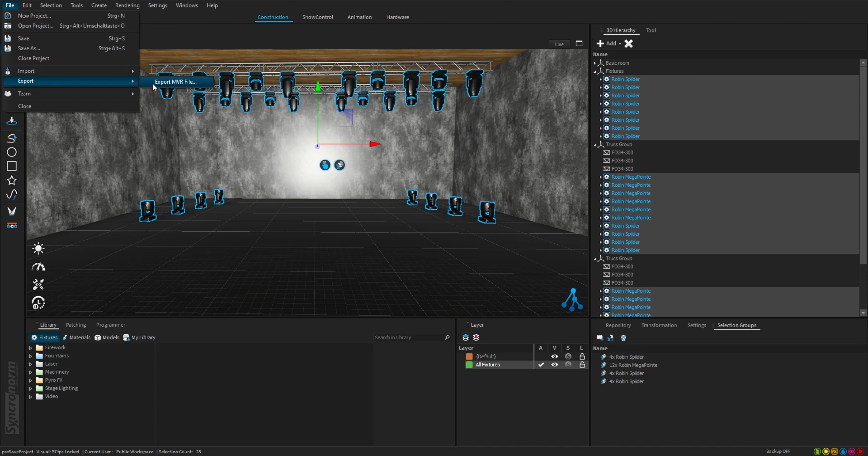
Task: Click the speedometer icon in viewport
Action: pos(38,267)
